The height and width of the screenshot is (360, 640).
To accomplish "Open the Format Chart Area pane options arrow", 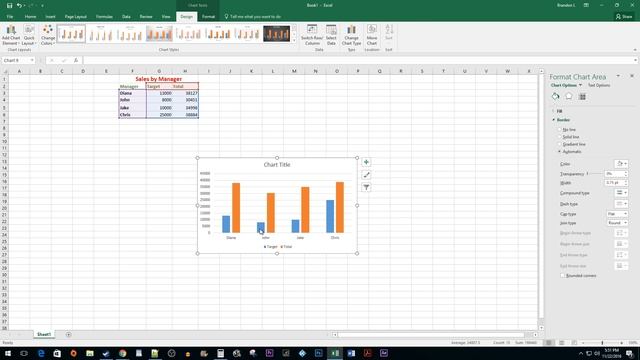I will pos(618,76).
